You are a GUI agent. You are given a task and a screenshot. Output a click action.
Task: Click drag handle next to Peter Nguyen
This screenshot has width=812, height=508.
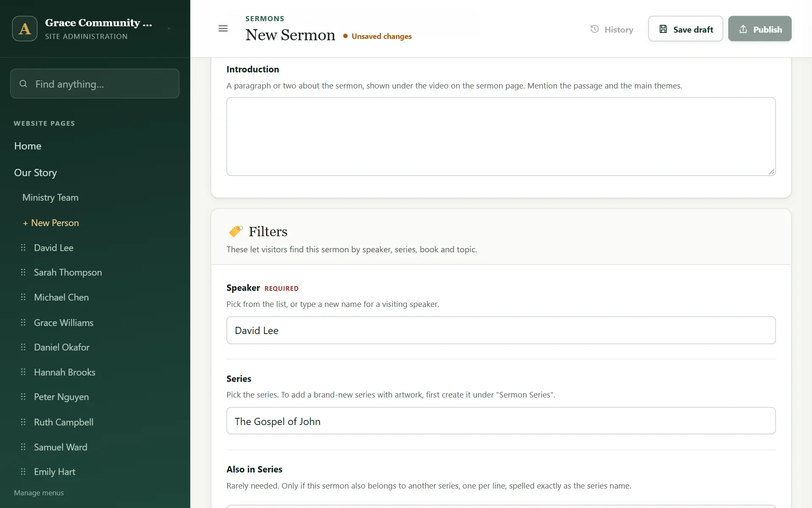(x=23, y=397)
